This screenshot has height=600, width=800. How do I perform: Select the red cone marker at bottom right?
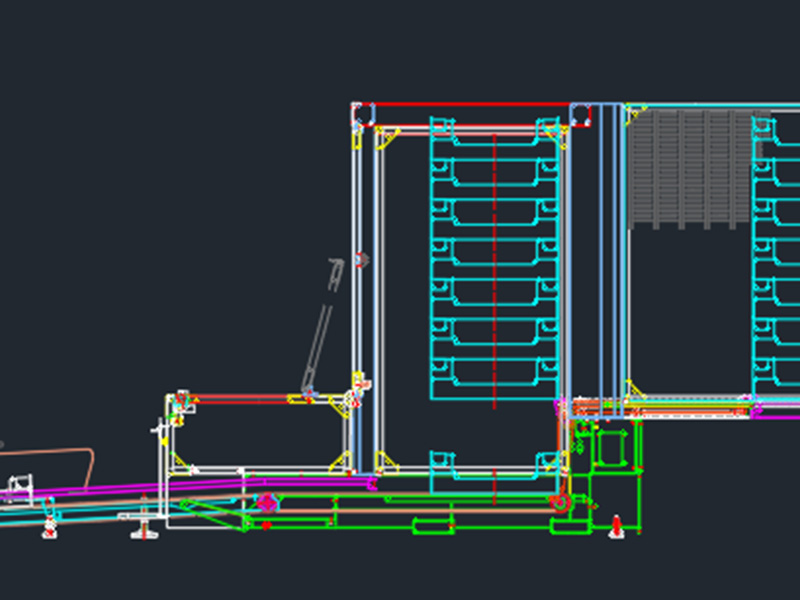point(617,526)
